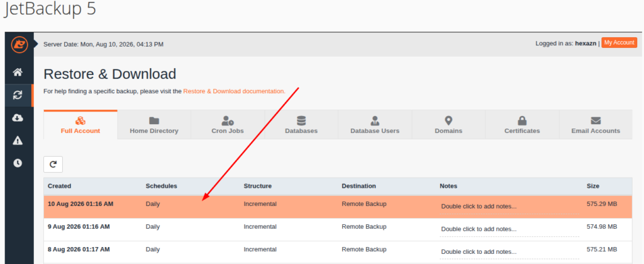
Task: Click the 575.29 MB size value
Action: pyautogui.click(x=602, y=204)
